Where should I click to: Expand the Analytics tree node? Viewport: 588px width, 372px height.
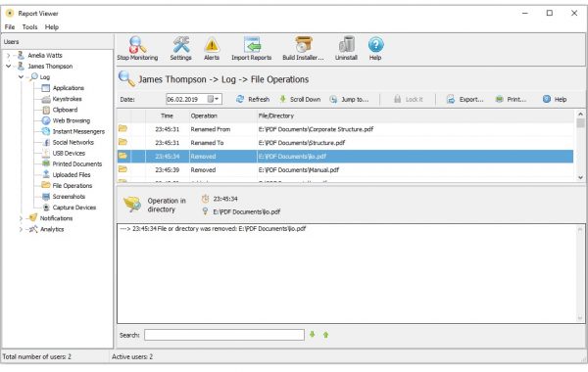click(21, 229)
